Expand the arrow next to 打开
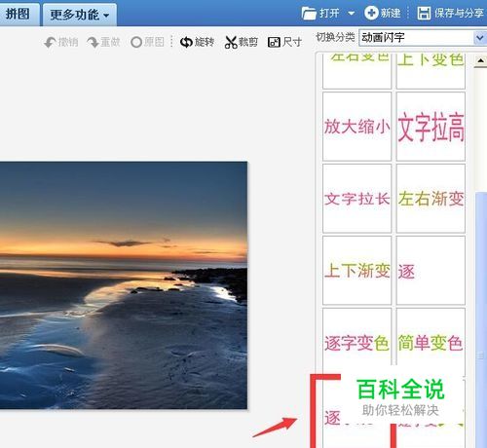The height and width of the screenshot is (448, 487). 351,14
